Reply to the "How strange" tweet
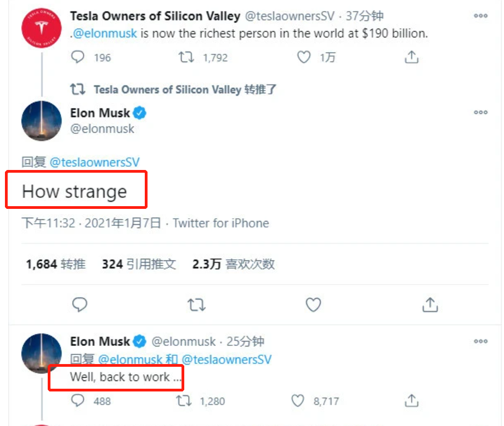This screenshot has height=426, width=504. (x=80, y=305)
